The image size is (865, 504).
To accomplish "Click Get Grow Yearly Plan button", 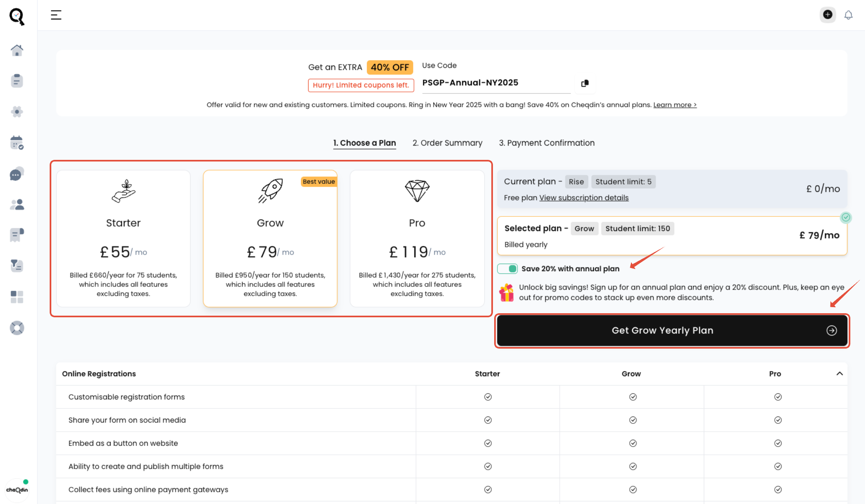I will click(x=672, y=330).
